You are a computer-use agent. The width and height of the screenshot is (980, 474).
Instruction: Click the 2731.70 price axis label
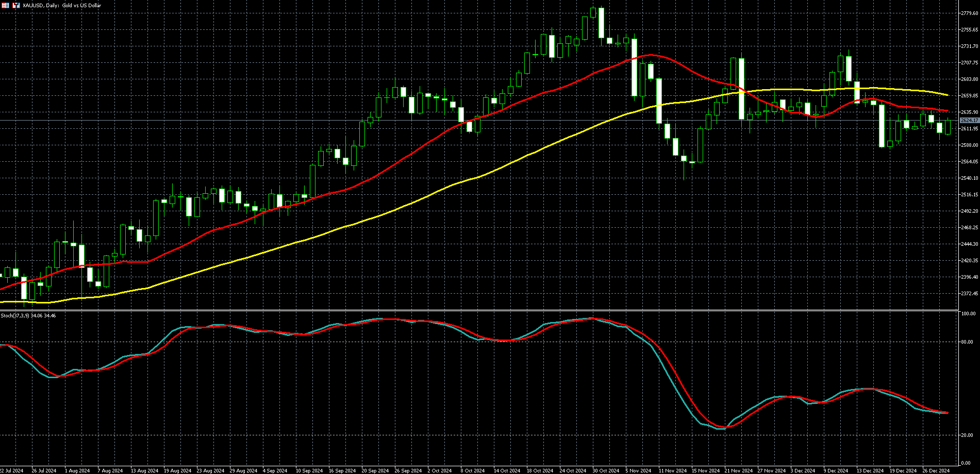[970, 46]
